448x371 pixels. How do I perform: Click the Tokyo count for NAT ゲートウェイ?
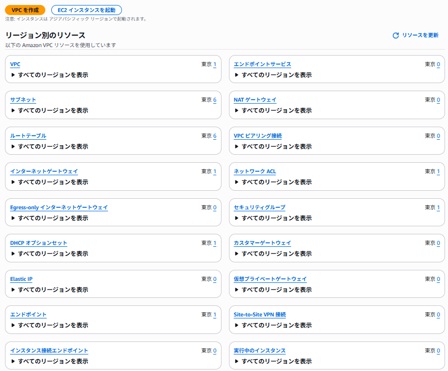(438, 100)
